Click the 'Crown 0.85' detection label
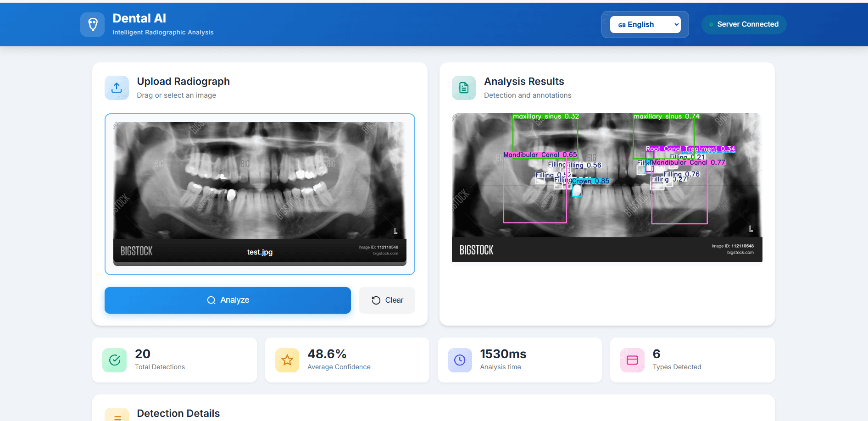This screenshot has width=868, height=421. (590, 181)
